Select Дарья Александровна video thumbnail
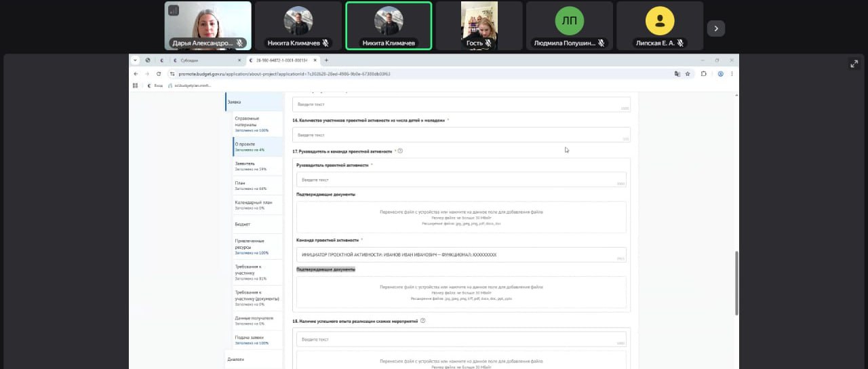This screenshot has height=369, width=868. click(208, 26)
